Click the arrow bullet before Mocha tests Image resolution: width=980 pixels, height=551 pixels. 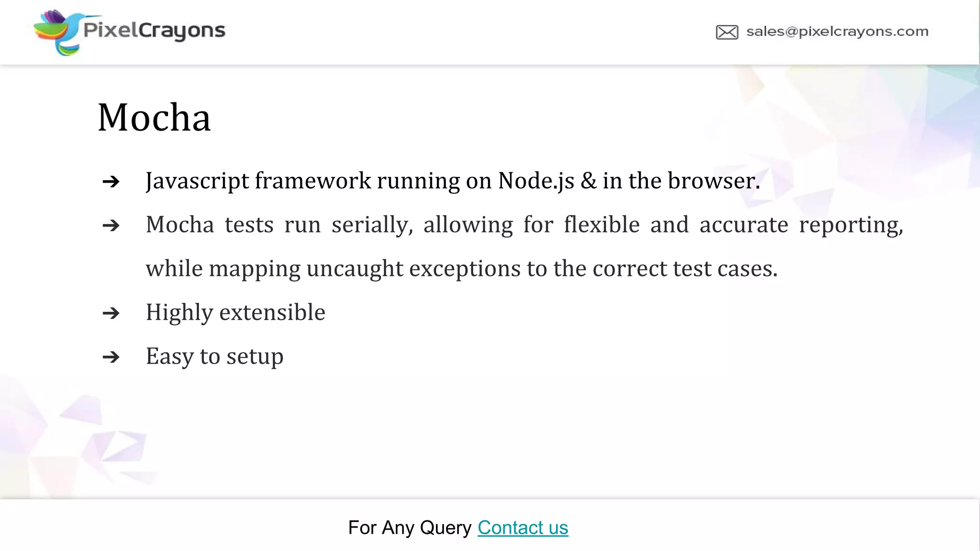click(x=111, y=225)
